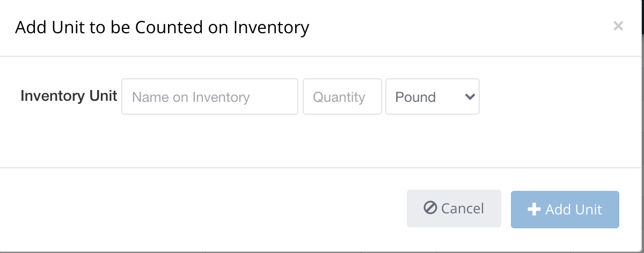Hit the circle-slash icon in the footer

[430, 208]
